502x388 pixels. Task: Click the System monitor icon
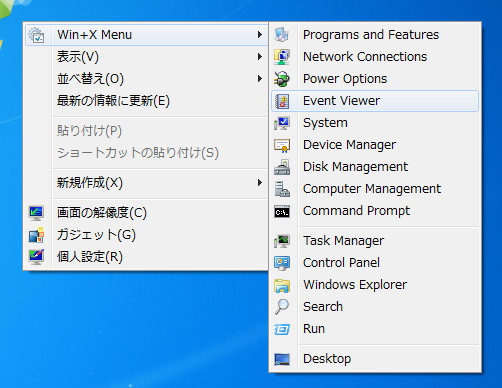(x=282, y=123)
